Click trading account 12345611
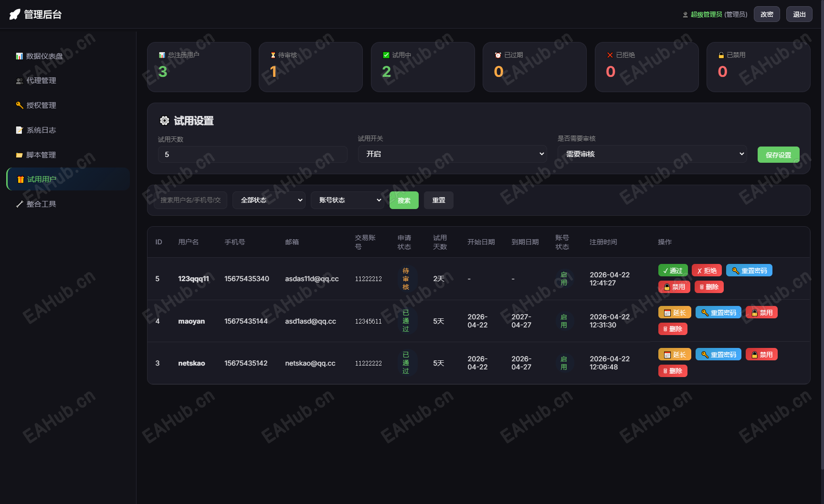Screen dimensions: 824x504 point(369,321)
